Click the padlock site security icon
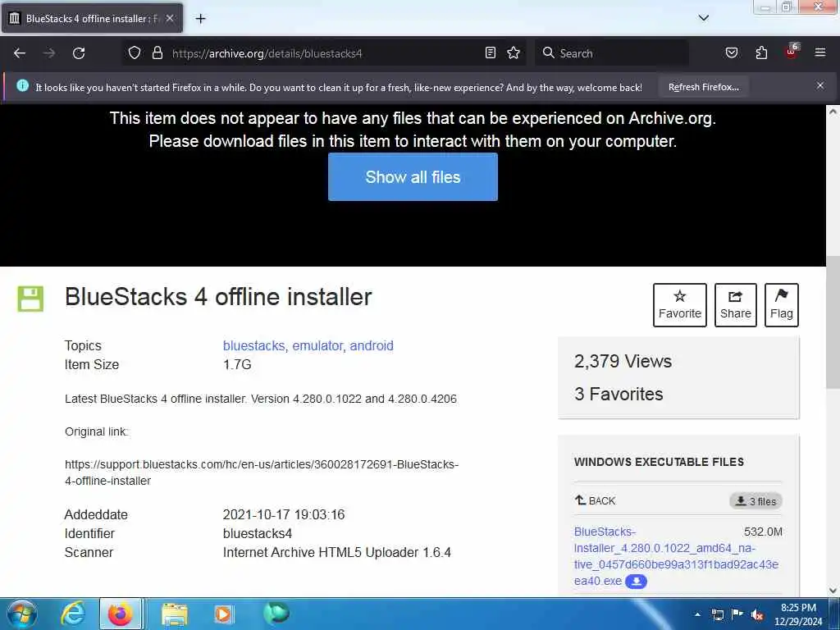The height and width of the screenshot is (630, 840). click(x=157, y=52)
